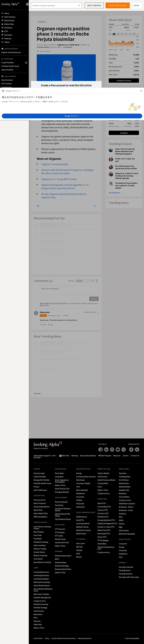The width and height of the screenshot is (144, 644).
Task: Like blaumeise's comment
Action: coord(50,325)
